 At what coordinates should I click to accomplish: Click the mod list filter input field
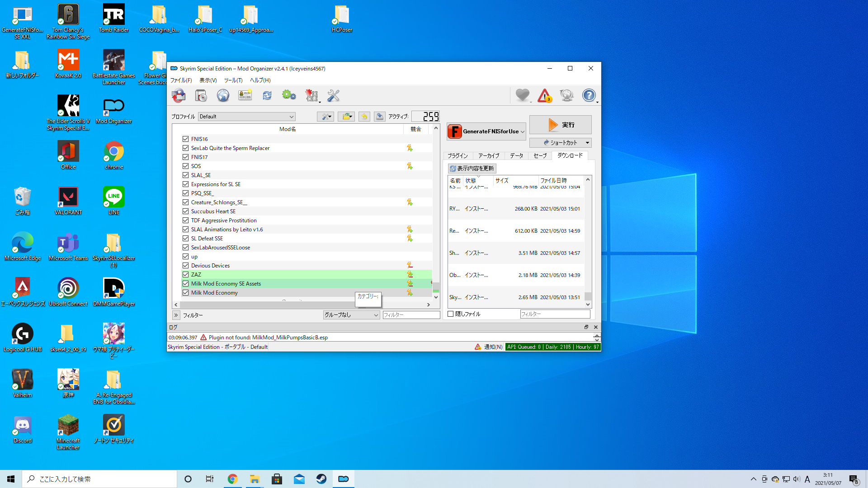[x=411, y=315]
